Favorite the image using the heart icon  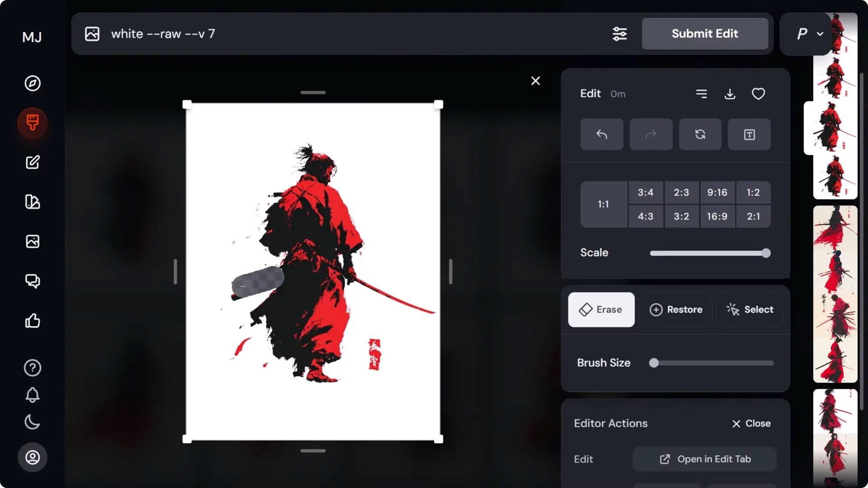tap(758, 94)
